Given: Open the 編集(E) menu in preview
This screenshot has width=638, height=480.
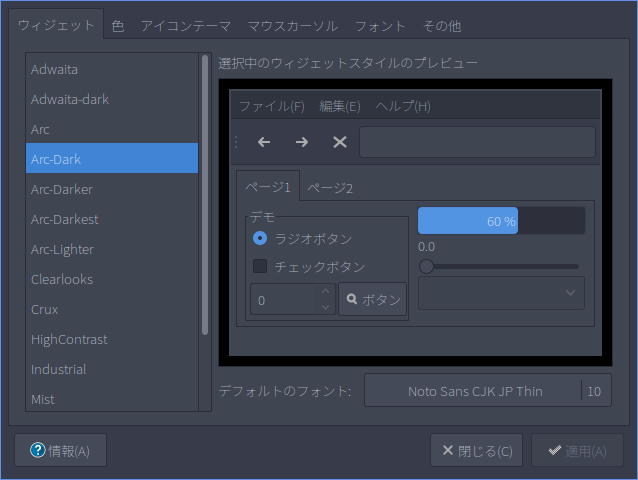Looking at the screenshot, I should [x=340, y=106].
